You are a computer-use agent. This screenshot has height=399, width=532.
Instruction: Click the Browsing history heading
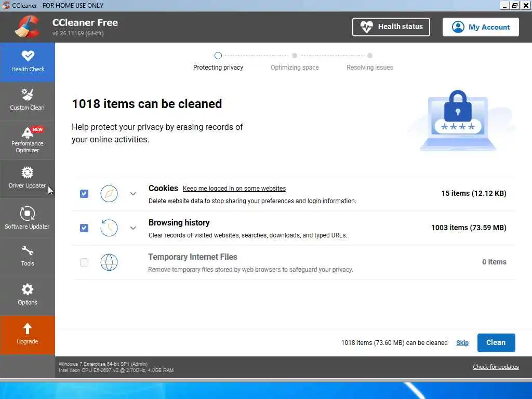tap(179, 222)
